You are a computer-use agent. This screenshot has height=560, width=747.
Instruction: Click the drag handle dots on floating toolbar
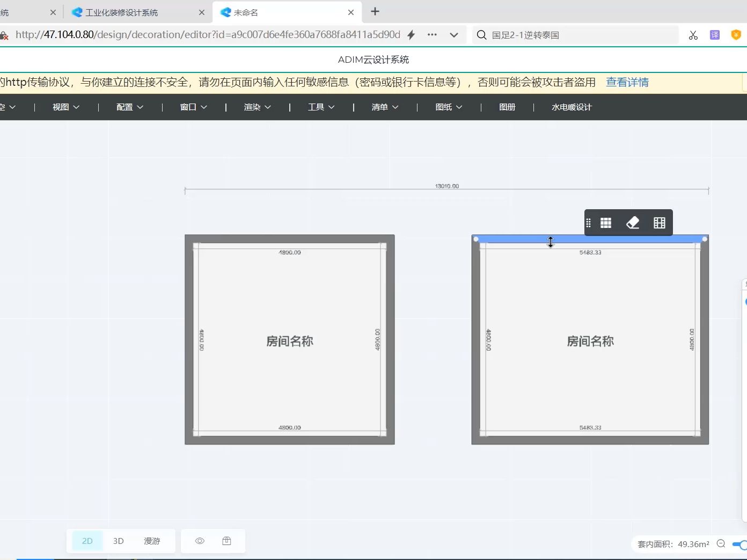click(588, 222)
